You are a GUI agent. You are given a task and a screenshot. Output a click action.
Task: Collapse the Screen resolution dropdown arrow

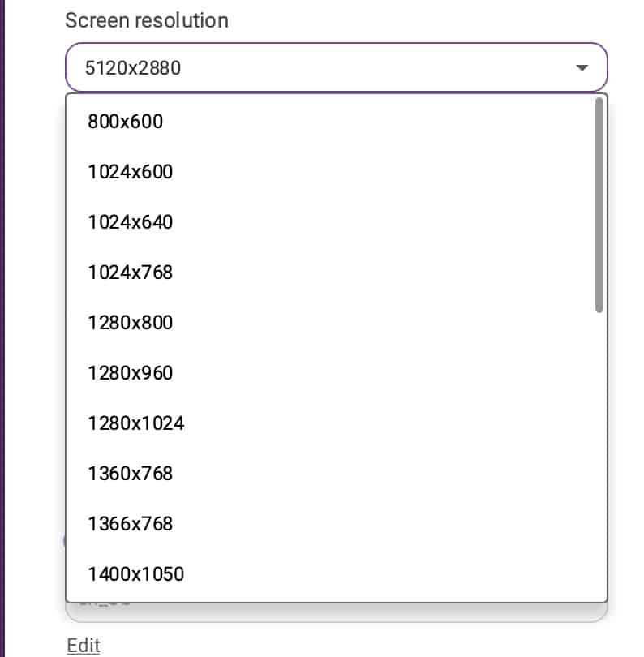pyautogui.click(x=582, y=68)
